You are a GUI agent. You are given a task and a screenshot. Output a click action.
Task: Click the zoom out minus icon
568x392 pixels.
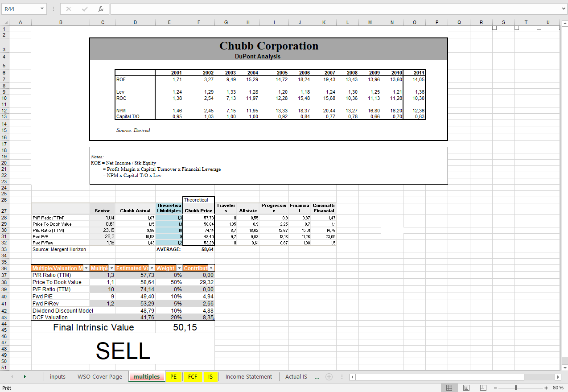click(x=496, y=388)
